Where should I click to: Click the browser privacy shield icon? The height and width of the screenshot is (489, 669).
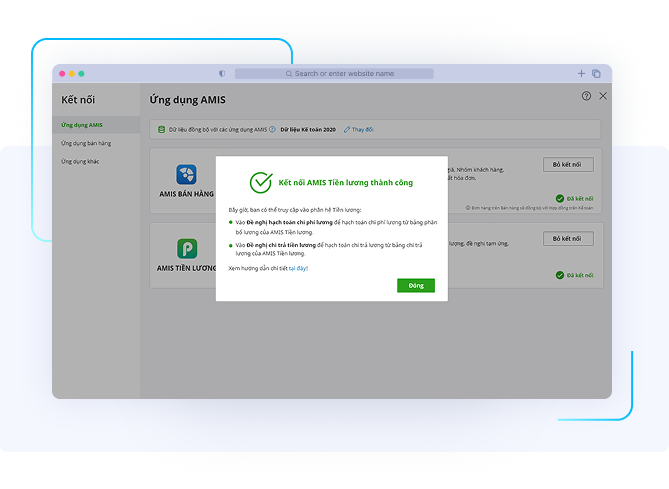222,74
